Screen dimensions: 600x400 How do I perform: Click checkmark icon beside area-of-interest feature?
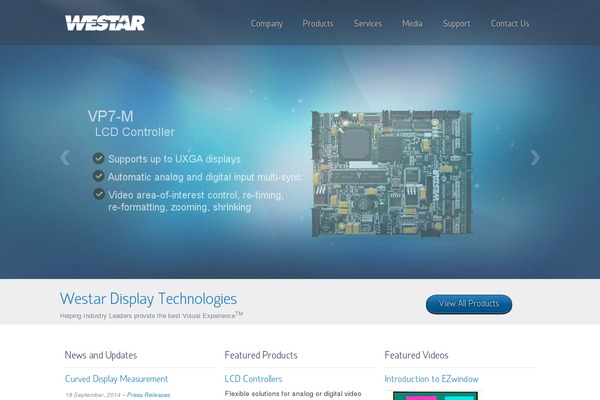coord(99,194)
